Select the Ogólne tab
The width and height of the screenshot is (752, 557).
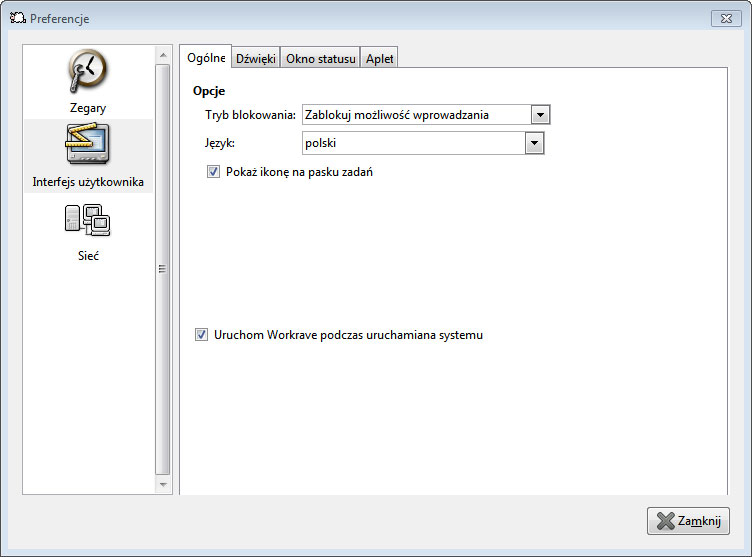coord(206,58)
